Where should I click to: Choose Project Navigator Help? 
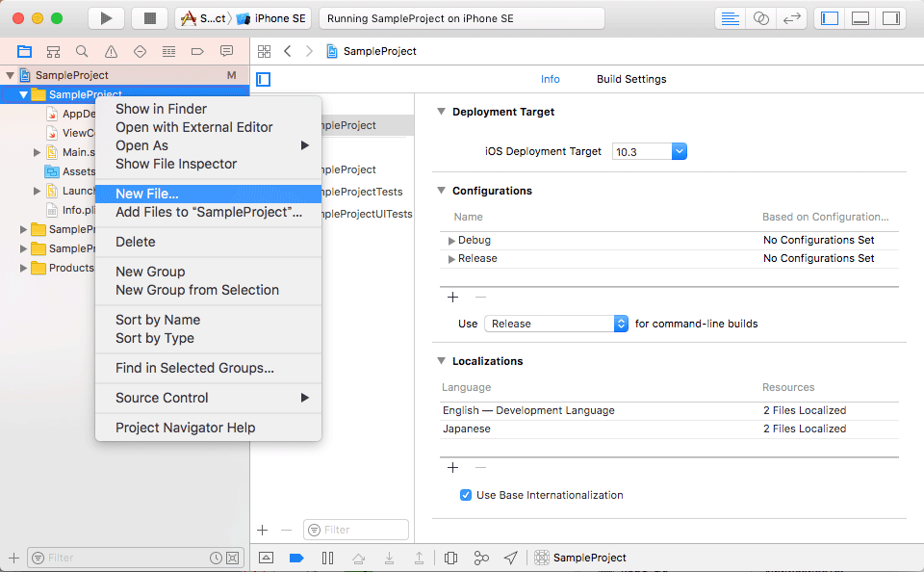pyautogui.click(x=208, y=428)
